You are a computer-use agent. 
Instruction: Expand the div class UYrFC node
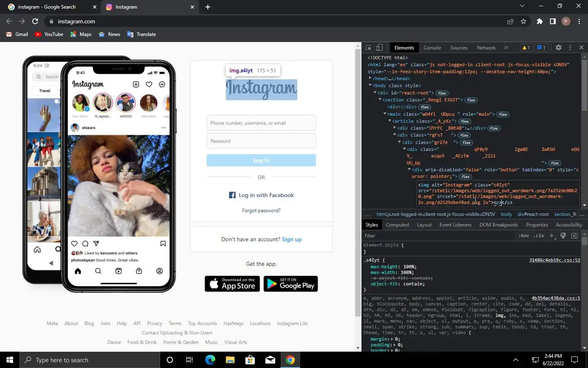[x=394, y=128]
